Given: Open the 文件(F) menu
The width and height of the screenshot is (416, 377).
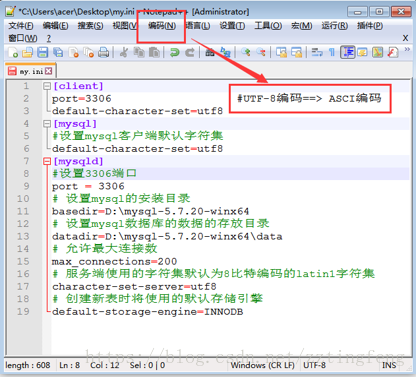Looking at the screenshot, I should [x=21, y=26].
